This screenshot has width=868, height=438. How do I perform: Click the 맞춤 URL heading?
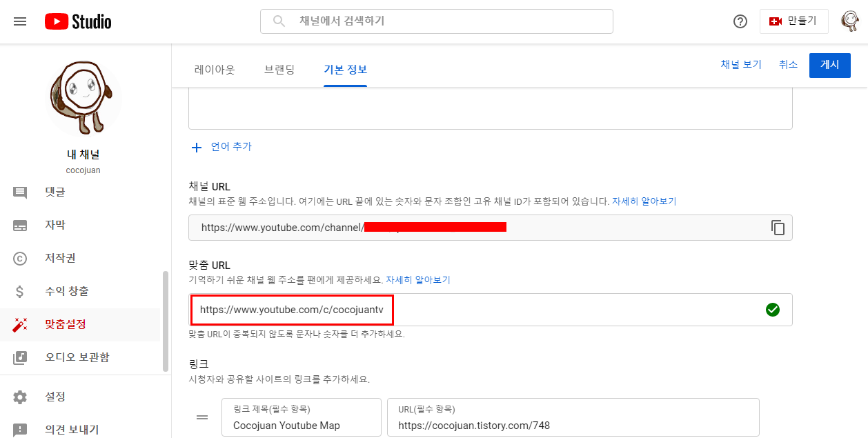coord(209,266)
